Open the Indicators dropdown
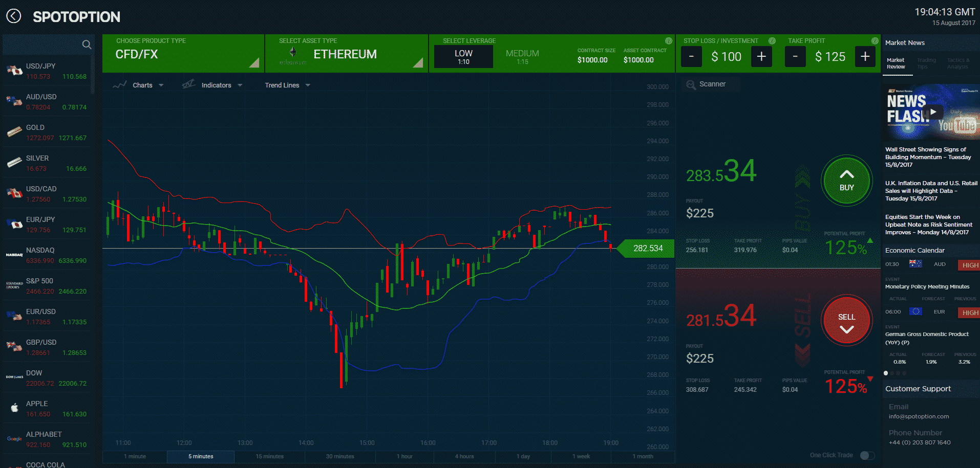 pos(216,85)
